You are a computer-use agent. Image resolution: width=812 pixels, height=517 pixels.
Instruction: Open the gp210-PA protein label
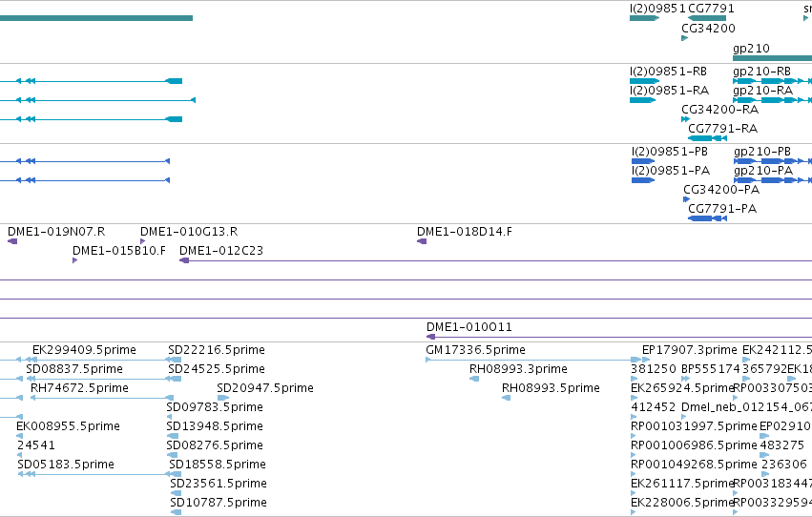pos(763,171)
